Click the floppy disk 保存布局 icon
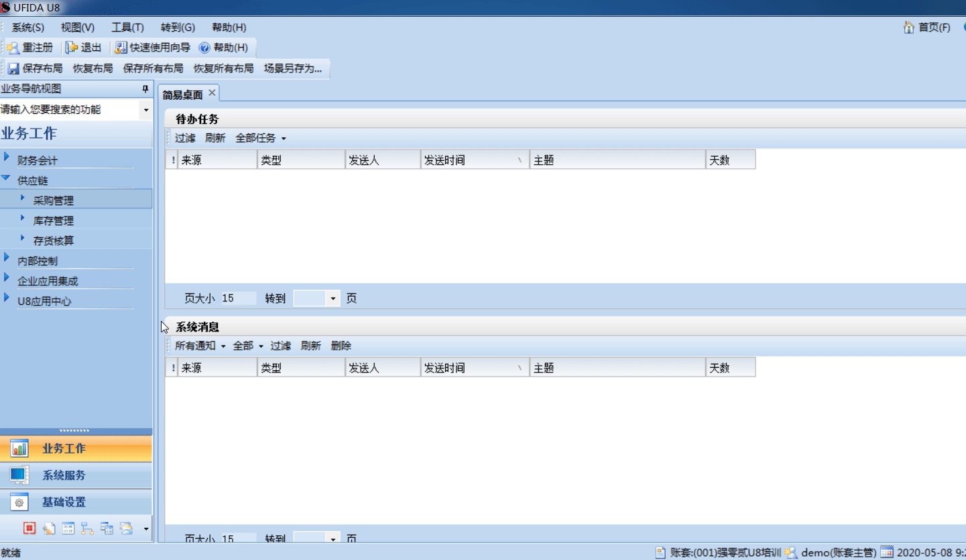 13,68
